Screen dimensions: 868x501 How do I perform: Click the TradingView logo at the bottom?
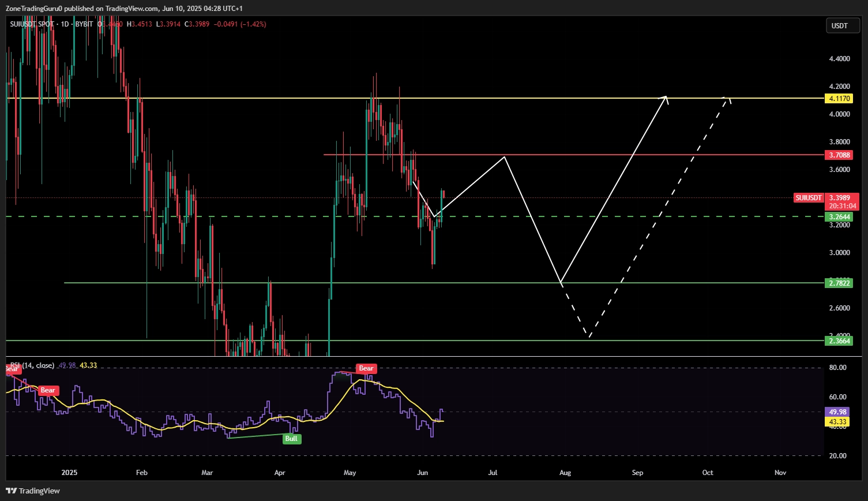(33, 491)
